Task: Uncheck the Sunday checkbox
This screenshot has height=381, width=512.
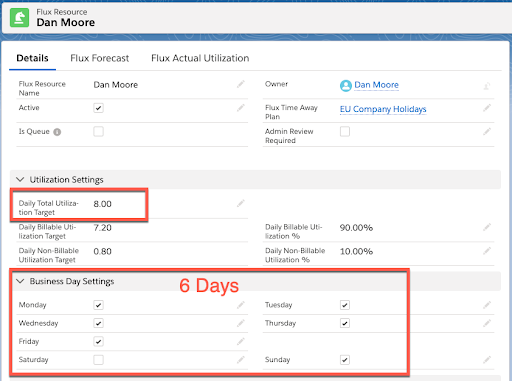Action: [345, 360]
